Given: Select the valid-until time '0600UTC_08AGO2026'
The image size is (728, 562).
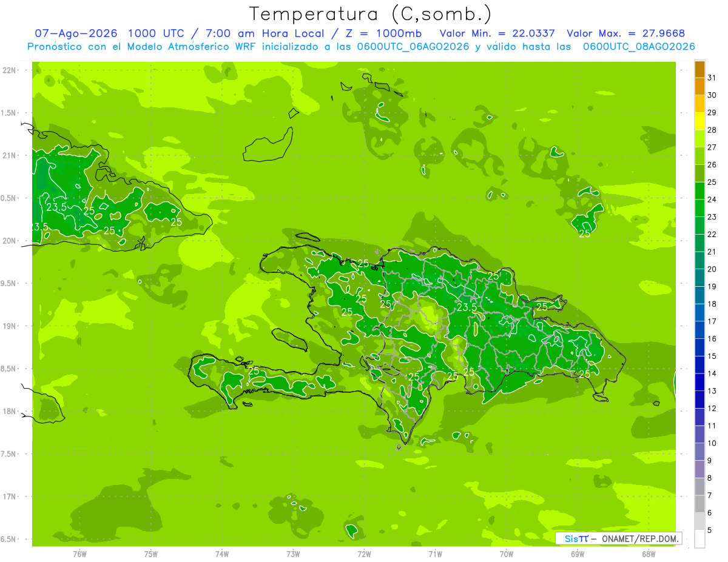Looking at the screenshot, I should pos(639,47).
